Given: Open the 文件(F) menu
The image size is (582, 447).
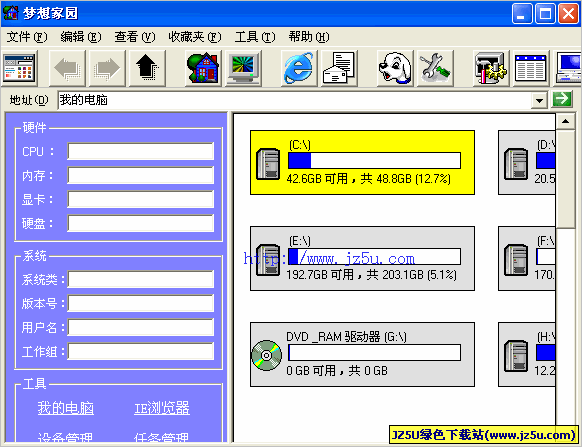Looking at the screenshot, I should [x=27, y=37].
